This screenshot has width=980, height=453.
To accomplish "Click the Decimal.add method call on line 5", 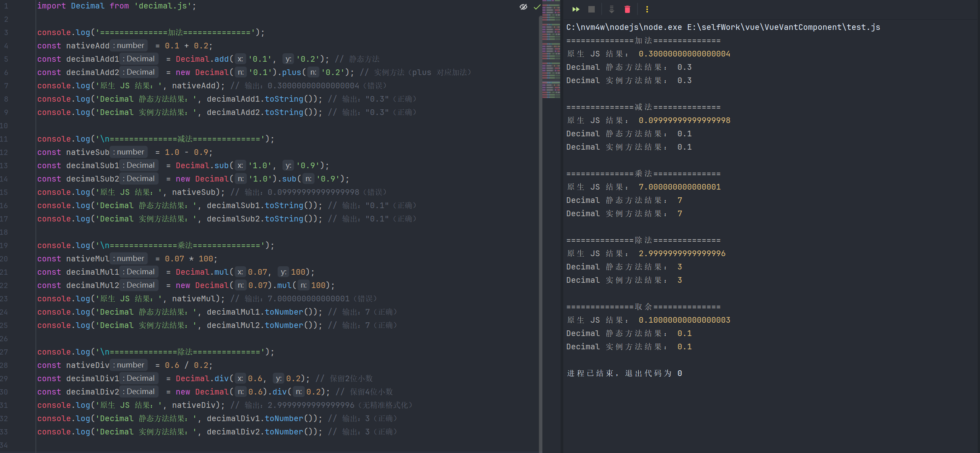I will [x=221, y=59].
